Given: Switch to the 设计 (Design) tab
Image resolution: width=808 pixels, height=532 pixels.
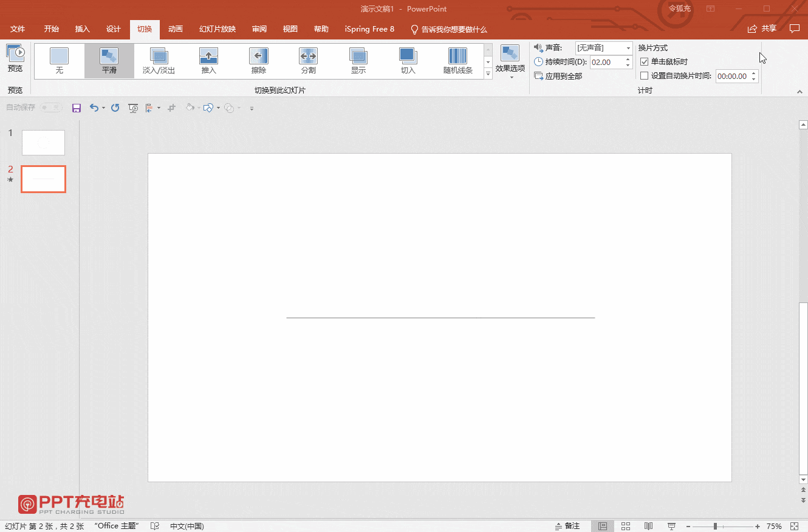Looking at the screenshot, I should [x=114, y=29].
